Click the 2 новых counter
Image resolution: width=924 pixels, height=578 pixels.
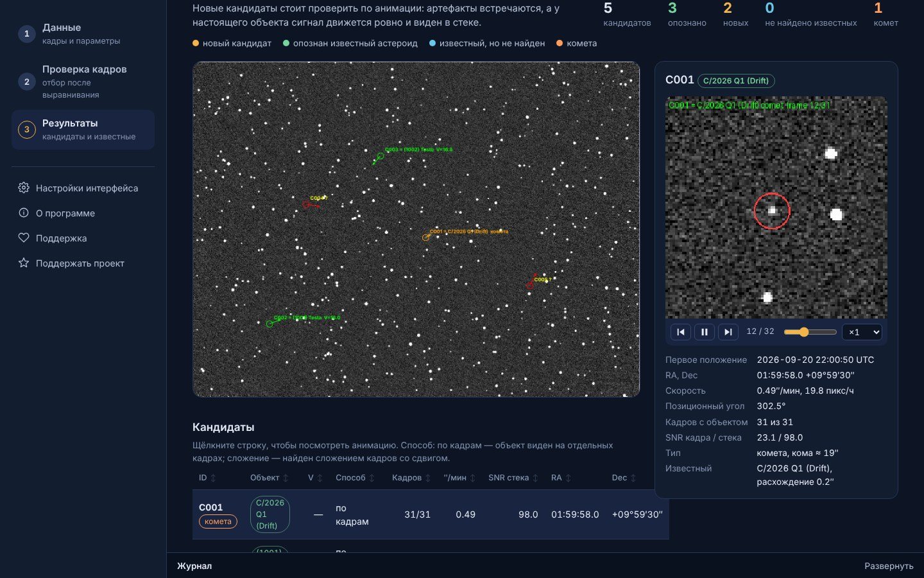pyautogui.click(x=735, y=15)
